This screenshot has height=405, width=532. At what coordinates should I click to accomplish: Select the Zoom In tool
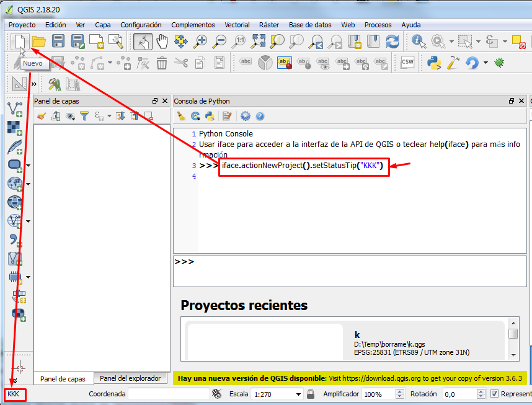click(200, 42)
